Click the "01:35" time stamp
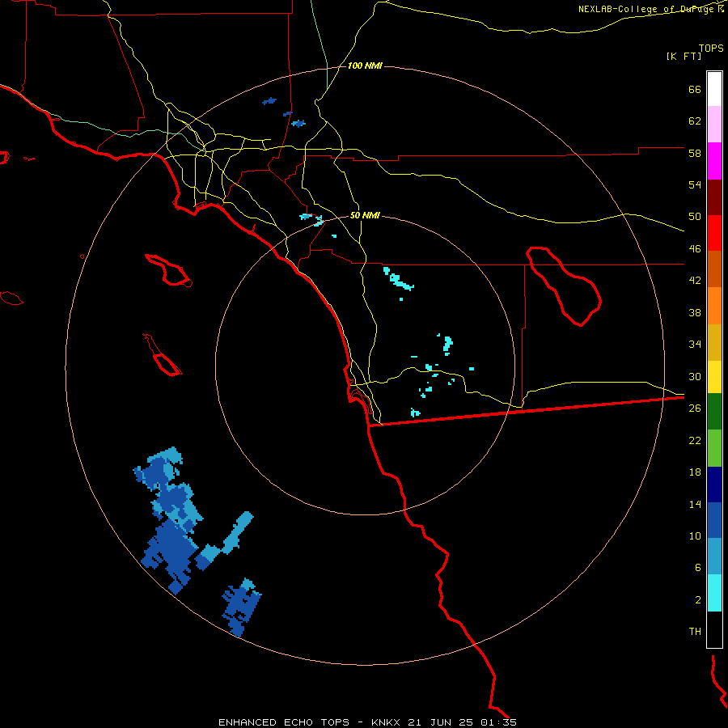This screenshot has height=728, width=728. [x=497, y=722]
